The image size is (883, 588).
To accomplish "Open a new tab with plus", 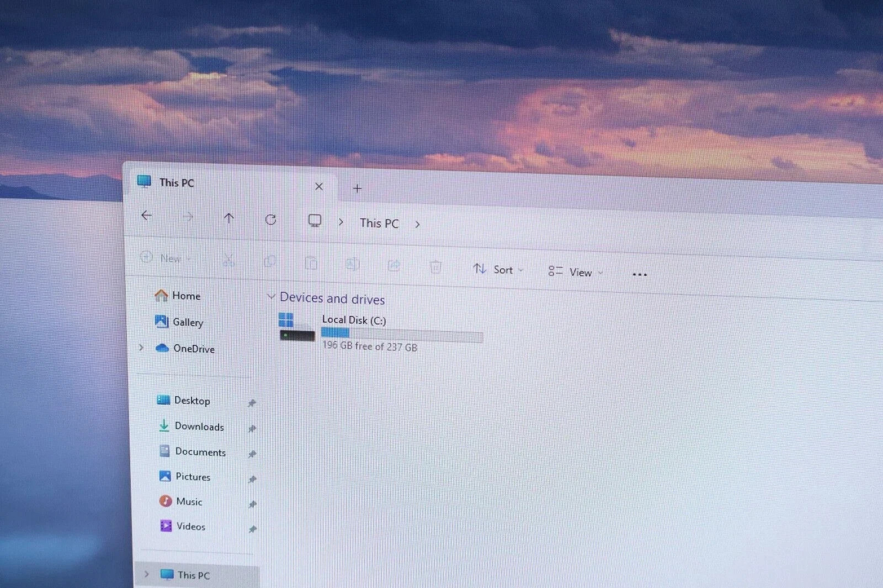I will [357, 189].
